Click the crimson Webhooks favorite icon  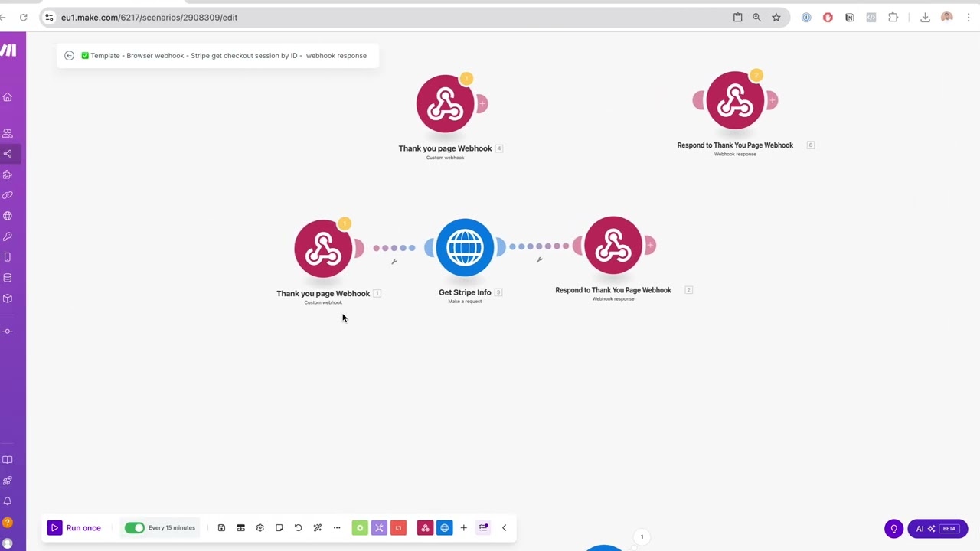click(425, 527)
